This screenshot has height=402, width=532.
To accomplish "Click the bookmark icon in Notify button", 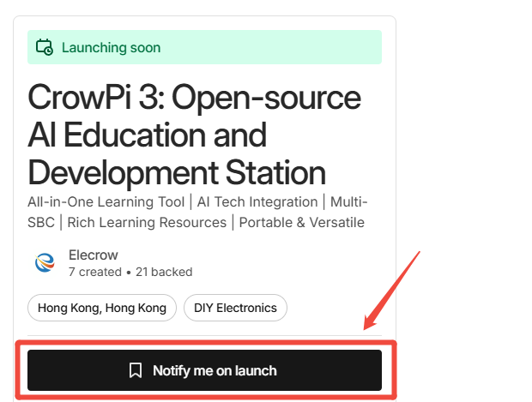I will click(136, 370).
